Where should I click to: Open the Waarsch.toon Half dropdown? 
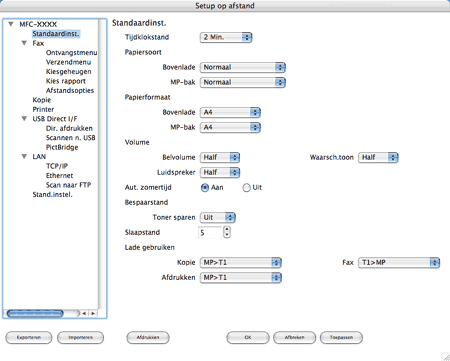pyautogui.click(x=378, y=157)
